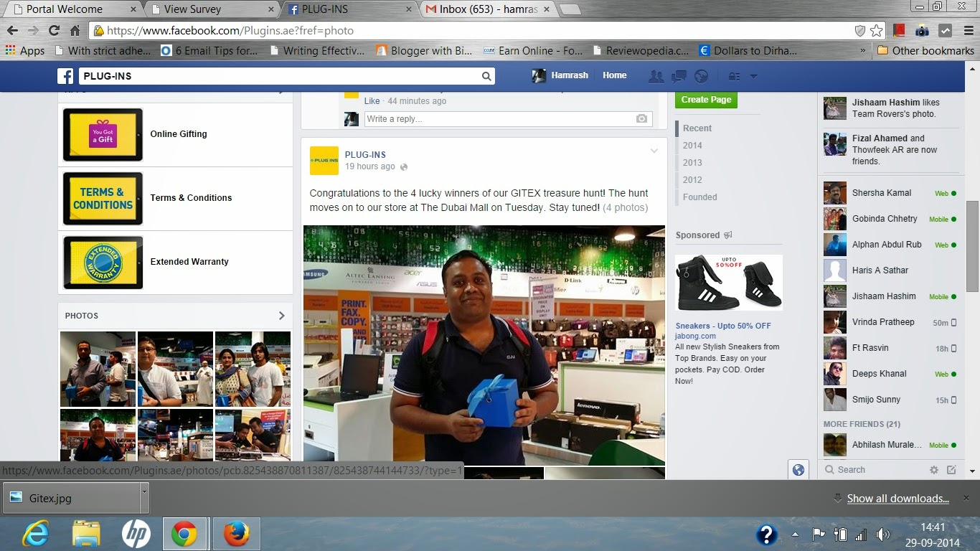
Task: Open Gitex.jpg download options arrow
Action: pyautogui.click(x=144, y=491)
